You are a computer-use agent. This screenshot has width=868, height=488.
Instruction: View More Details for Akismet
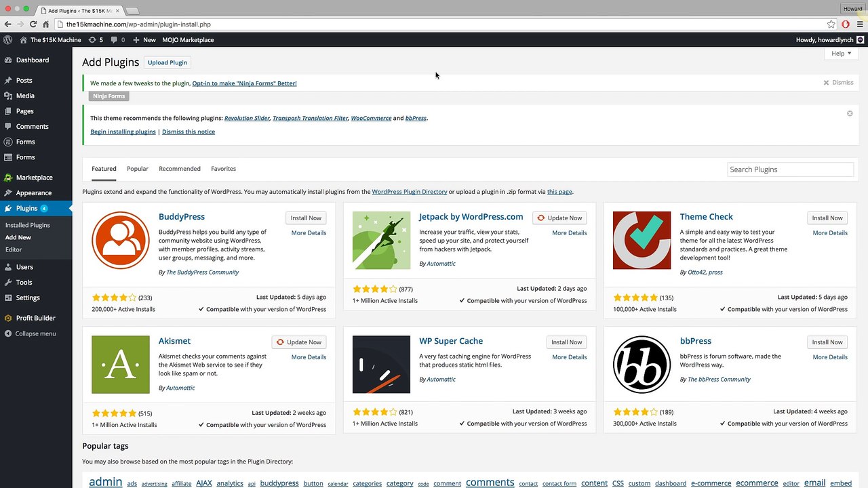[x=309, y=357]
